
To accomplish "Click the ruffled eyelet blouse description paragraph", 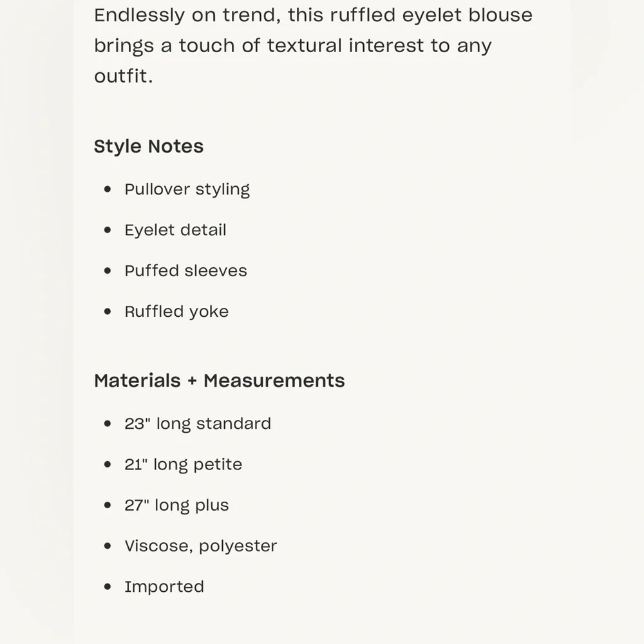I will tap(314, 45).
